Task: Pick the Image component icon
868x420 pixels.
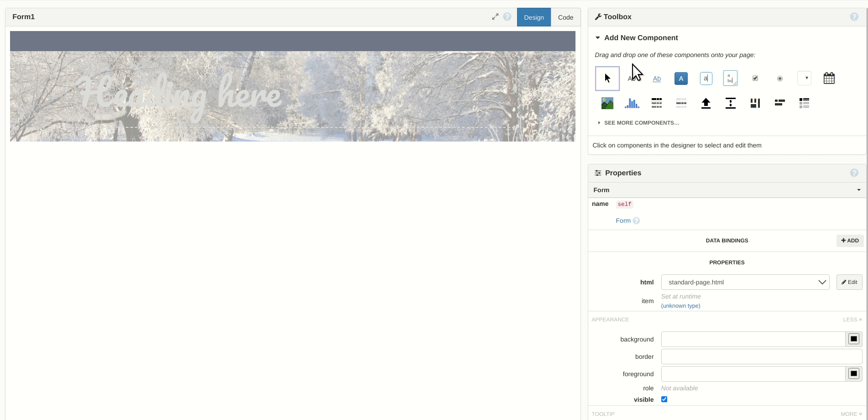Action: pyautogui.click(x=607, y=103)
